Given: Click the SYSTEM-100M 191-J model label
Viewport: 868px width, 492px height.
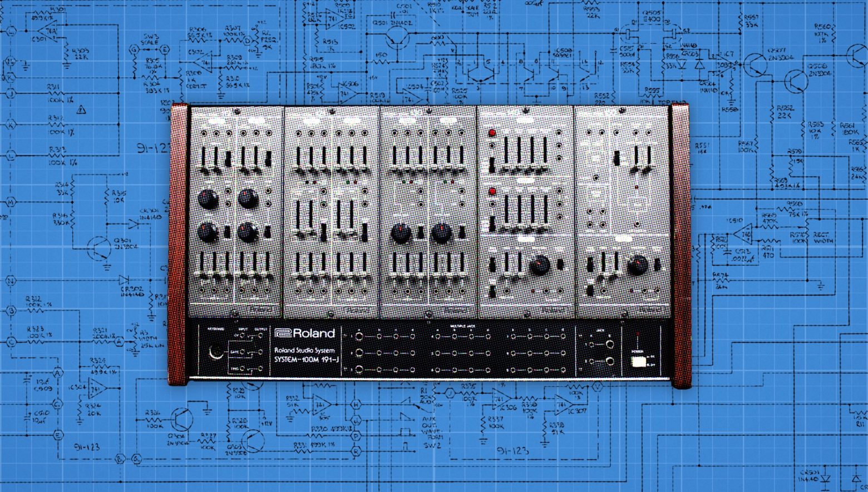Looking at the screenshot, I should coord(307,360).
